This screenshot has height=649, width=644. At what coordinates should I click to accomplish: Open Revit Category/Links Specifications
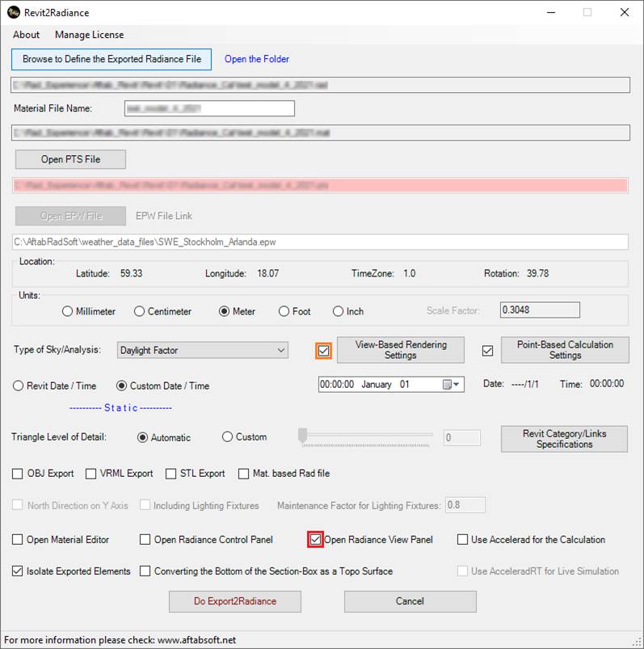pos(564,439)
